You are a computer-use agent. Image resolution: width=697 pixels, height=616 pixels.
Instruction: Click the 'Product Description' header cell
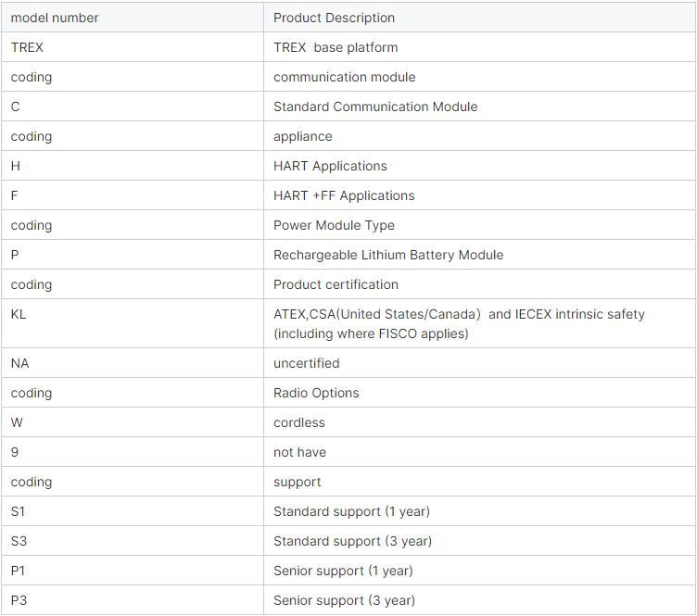334,18
